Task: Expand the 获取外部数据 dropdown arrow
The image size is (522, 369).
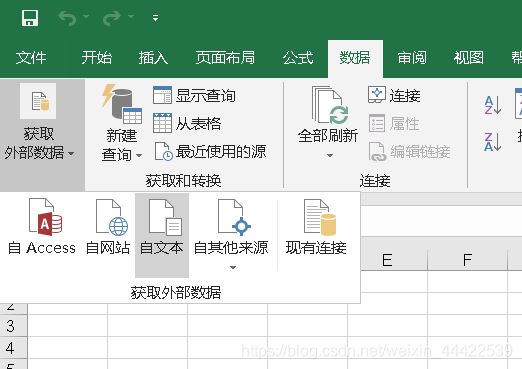Action: 71,154
